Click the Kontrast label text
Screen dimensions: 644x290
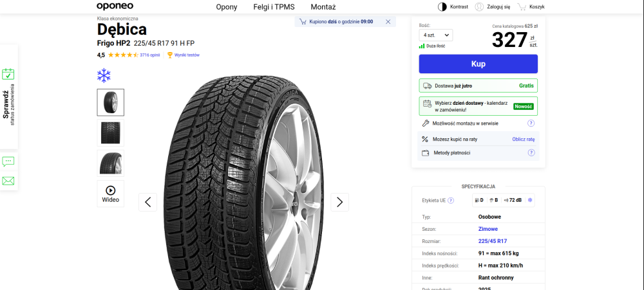tap(459, 6)
